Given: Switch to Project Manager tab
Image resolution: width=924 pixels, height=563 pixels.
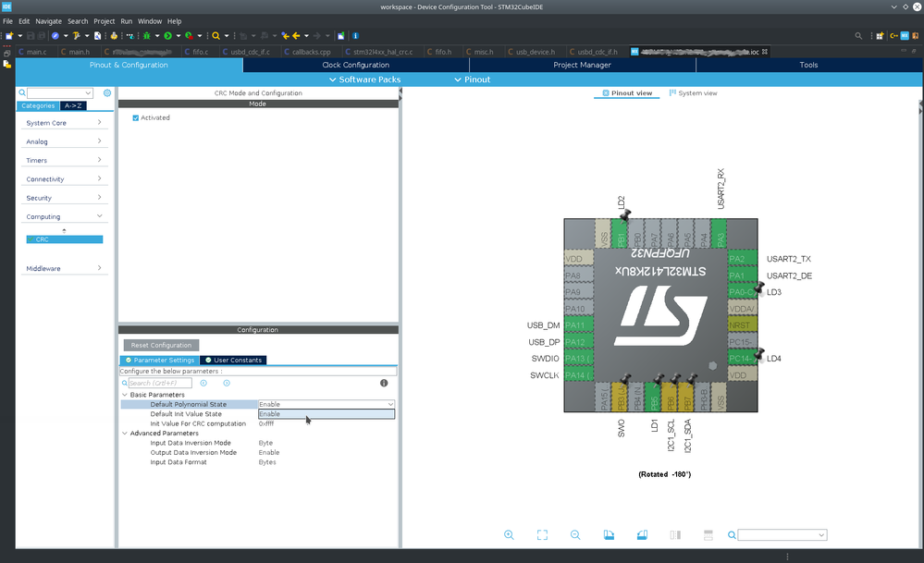Looking at the screenshot, I should (x=582, y=65).
